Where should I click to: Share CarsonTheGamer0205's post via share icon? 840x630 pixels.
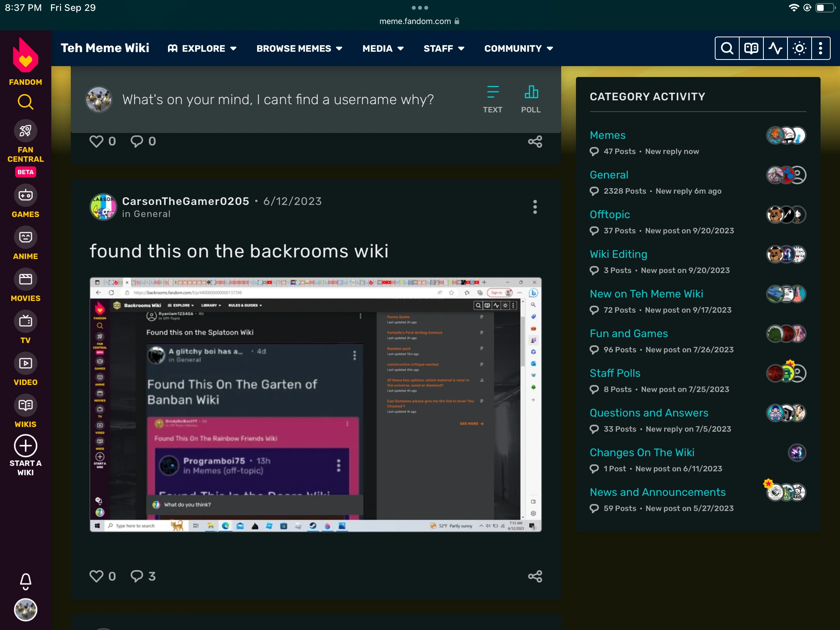tap(535, 576)
